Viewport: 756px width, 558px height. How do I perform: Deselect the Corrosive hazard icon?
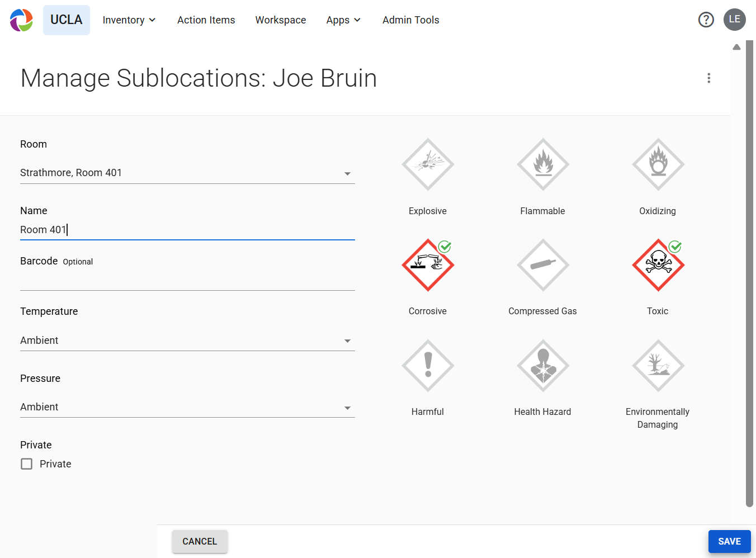(428, 265)
